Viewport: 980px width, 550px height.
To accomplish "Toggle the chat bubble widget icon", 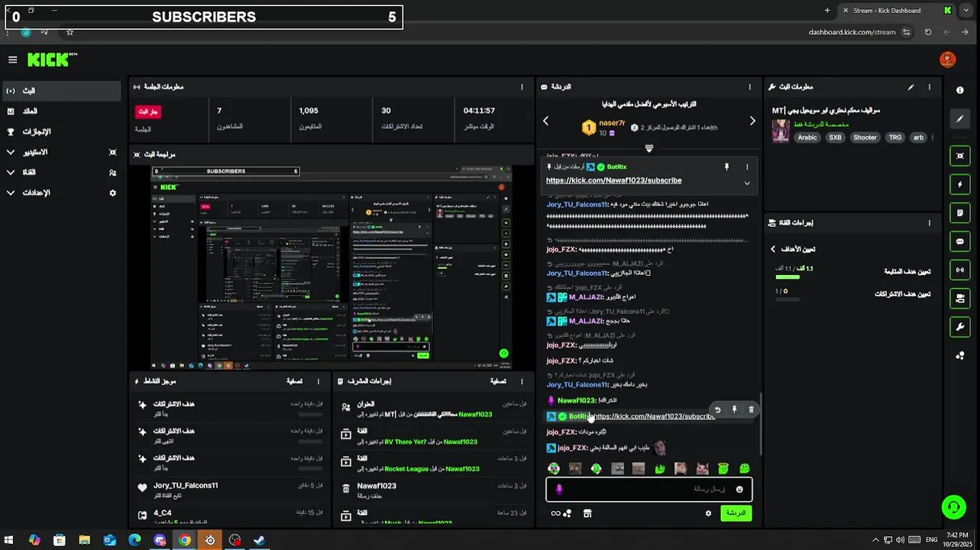I will coord(960,241).
